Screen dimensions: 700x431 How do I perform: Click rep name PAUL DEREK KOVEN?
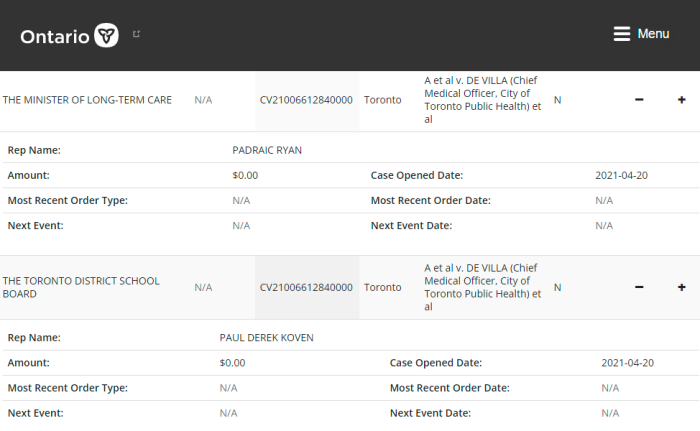[x=267, y=338]
